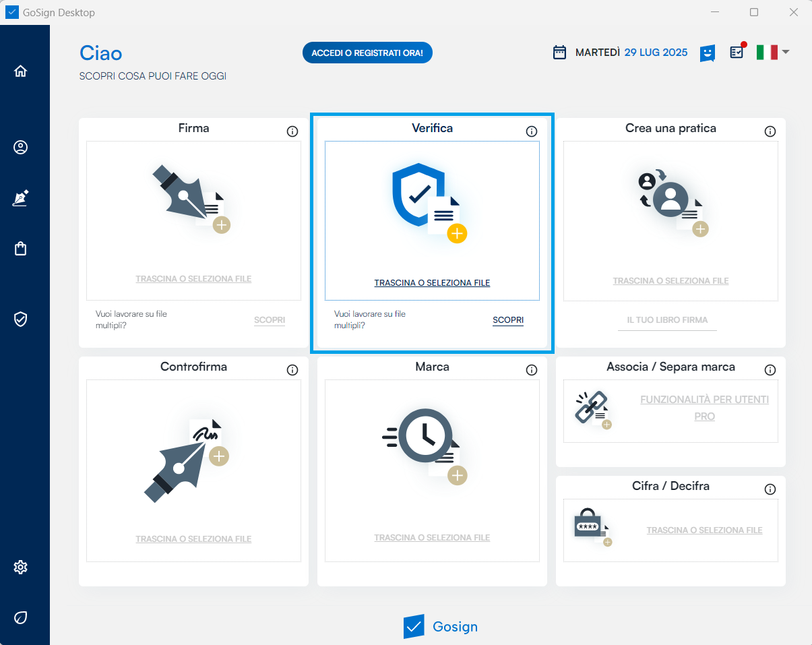Click the Accedi o Registrati Ora button

(367, 53)
